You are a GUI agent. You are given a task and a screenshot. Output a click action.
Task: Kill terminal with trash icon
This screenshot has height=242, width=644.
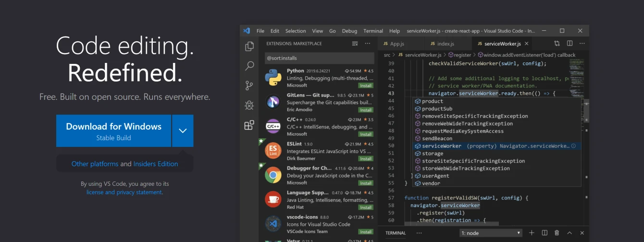(557, 233)
